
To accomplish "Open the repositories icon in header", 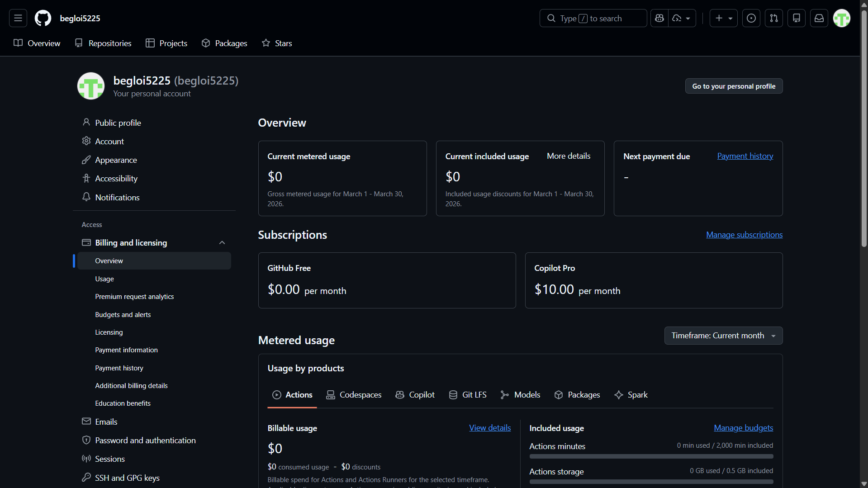I will click(796, 18).
